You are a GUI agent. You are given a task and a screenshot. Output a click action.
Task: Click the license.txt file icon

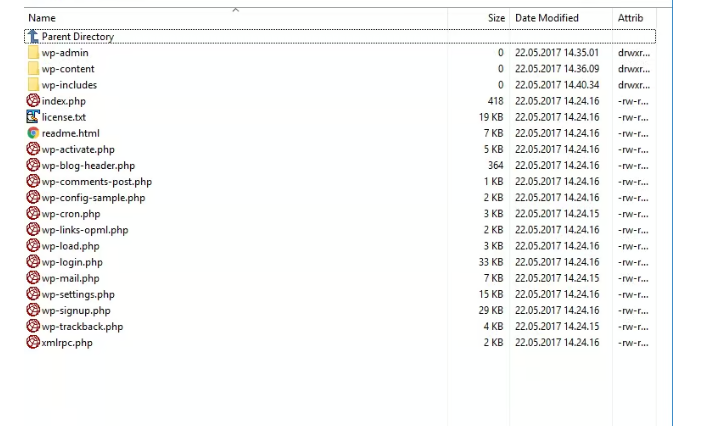pyautogui.click(x=33, y=117)
